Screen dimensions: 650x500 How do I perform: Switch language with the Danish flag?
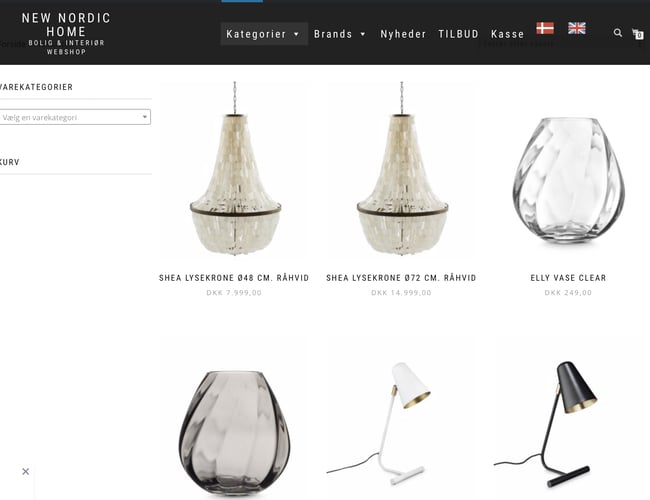pyautogui.click(x=545, y=28)
